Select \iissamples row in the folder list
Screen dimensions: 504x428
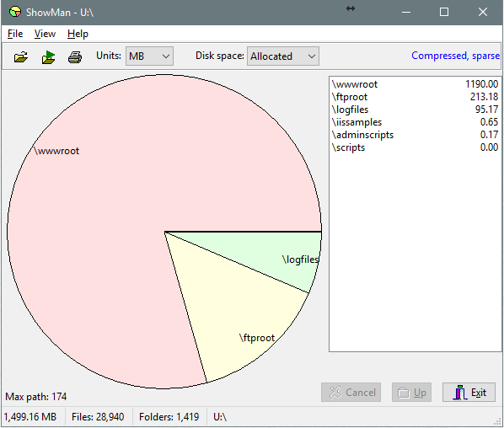(415, 122)
